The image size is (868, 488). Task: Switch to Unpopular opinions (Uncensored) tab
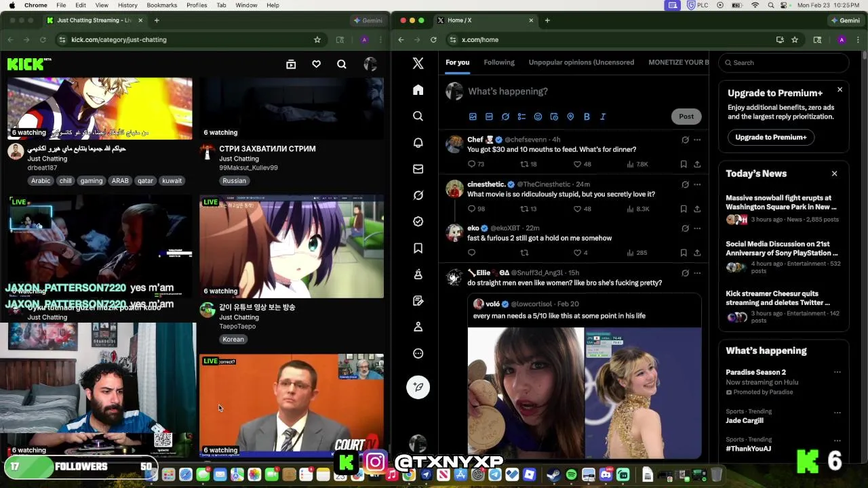(x=581, y=62)
